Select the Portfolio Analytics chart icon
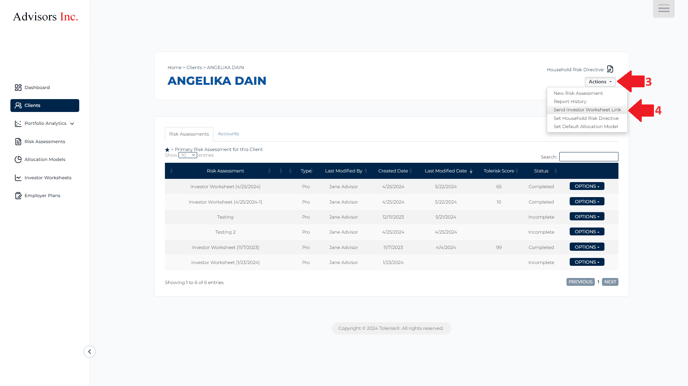This screenshot has height=386, width=688. click(x=18, y=124)
